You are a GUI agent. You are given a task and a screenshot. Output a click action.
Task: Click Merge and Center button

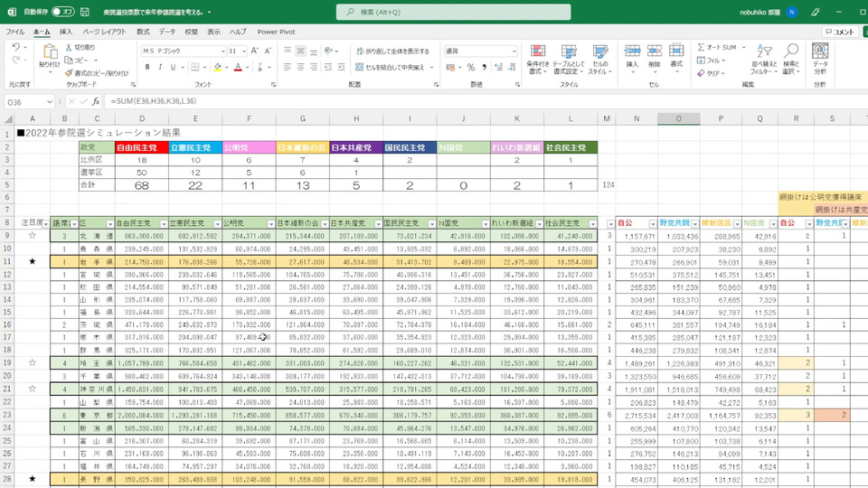click(x=390, y=67)
